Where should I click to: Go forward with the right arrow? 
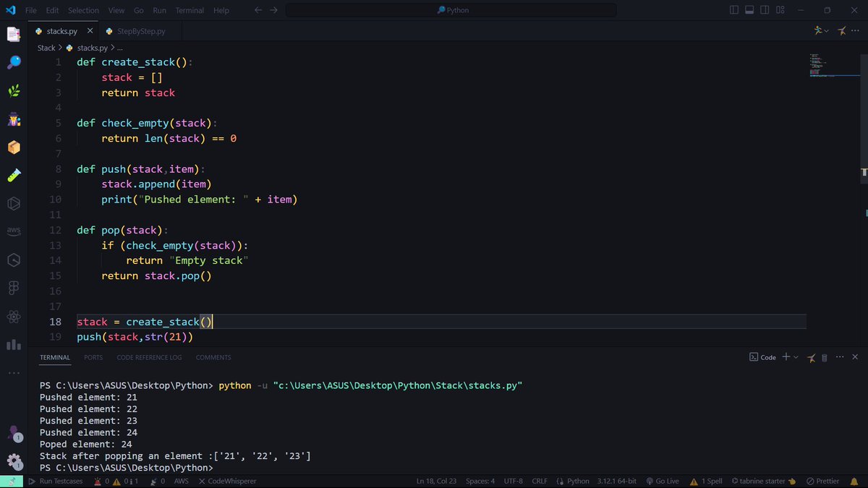pyautogui.click(x=274, y=10)
